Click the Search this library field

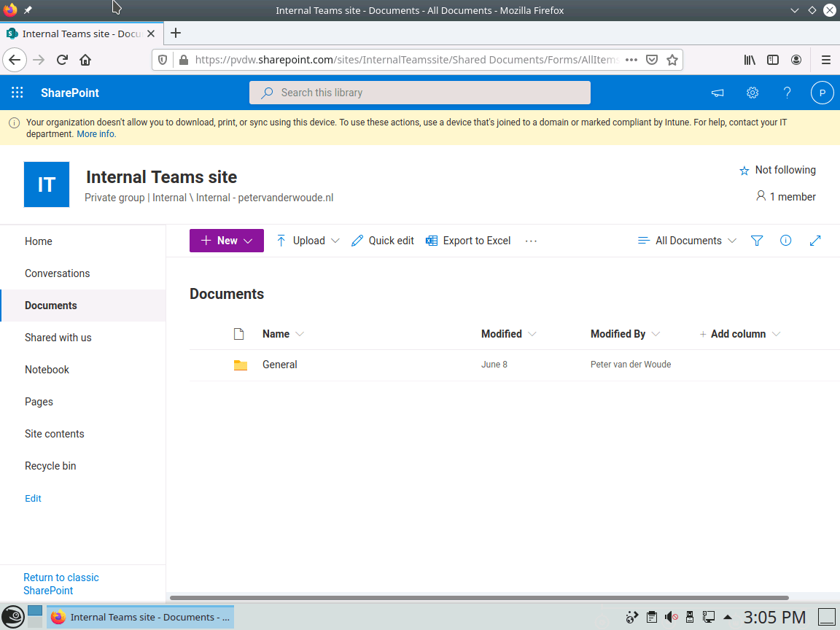pos(419,93)
